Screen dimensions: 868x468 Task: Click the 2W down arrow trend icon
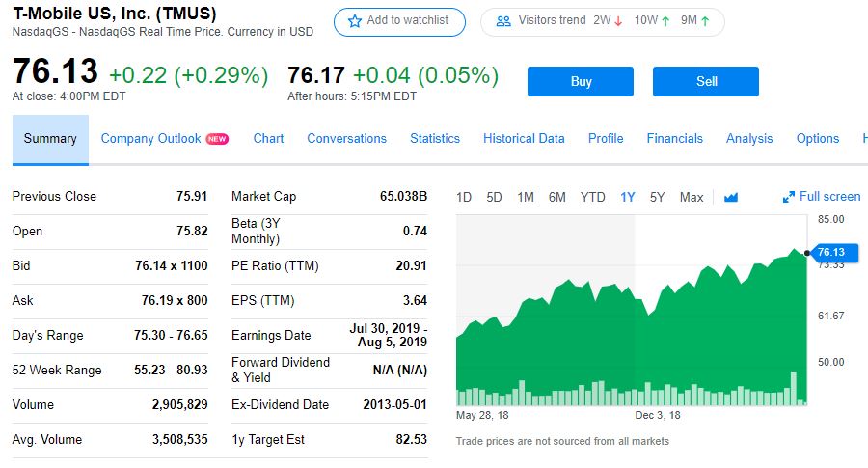click(618, 21)
